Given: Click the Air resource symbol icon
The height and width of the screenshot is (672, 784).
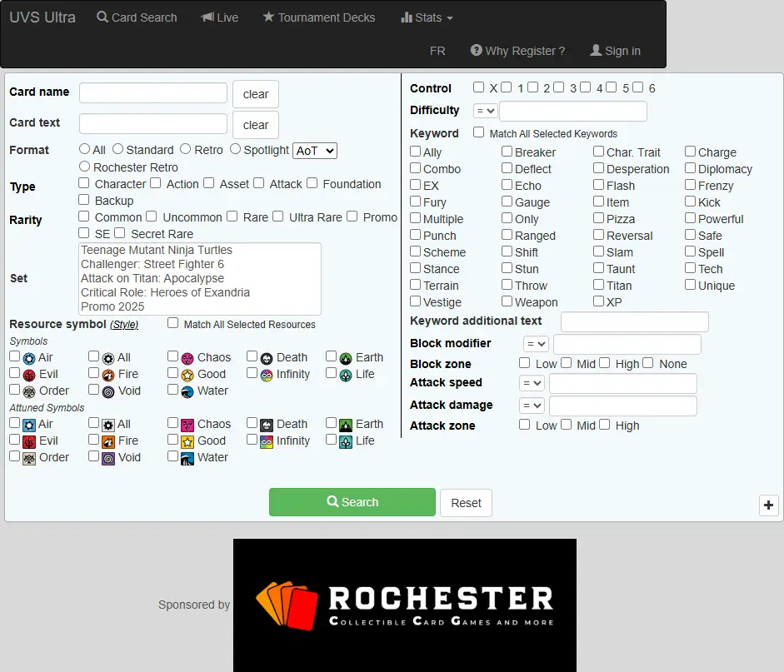Looking at the screenshot, I should click(29, 358).
